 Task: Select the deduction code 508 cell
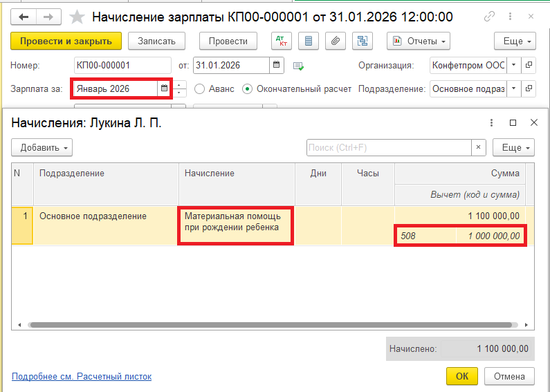[x=425, y=236]
